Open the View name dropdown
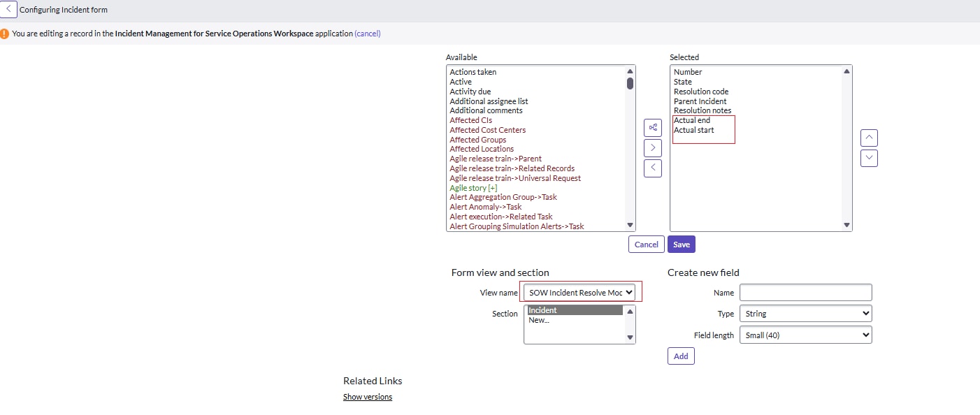This screenshot has height=415, width=980. pyautogui.click(x=580, y=293)
